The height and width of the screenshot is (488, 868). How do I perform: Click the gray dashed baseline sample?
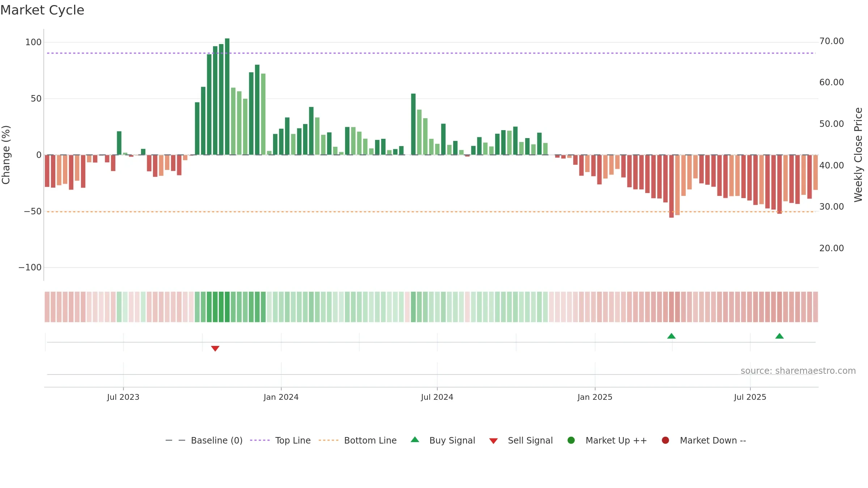tap(175, 440)
